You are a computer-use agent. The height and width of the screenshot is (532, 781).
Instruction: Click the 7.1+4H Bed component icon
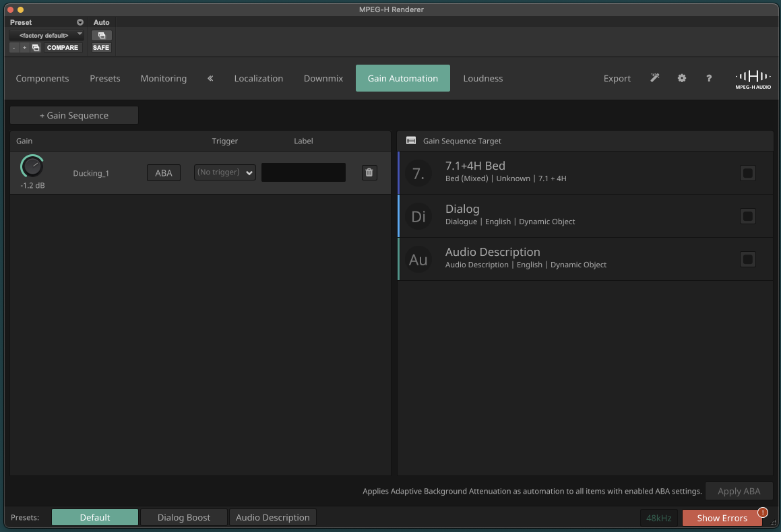[418, 173]
